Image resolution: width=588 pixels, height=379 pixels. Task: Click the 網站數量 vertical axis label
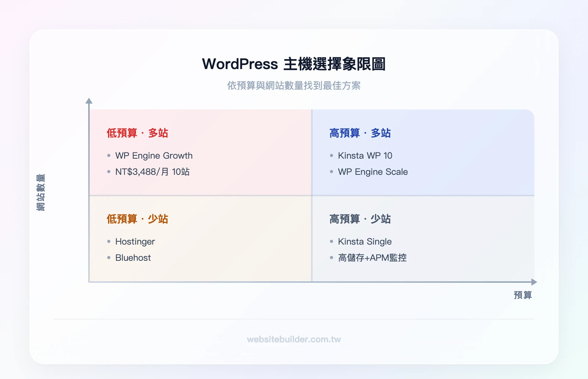(x=41, y=192)
